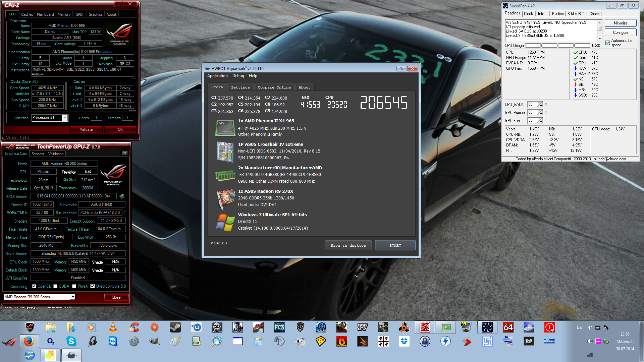The height and width of the screenshot is (362, 644).
Task: Click the GPU-Z graphics card taskbar icon
Action: click(x=445, y=327)
